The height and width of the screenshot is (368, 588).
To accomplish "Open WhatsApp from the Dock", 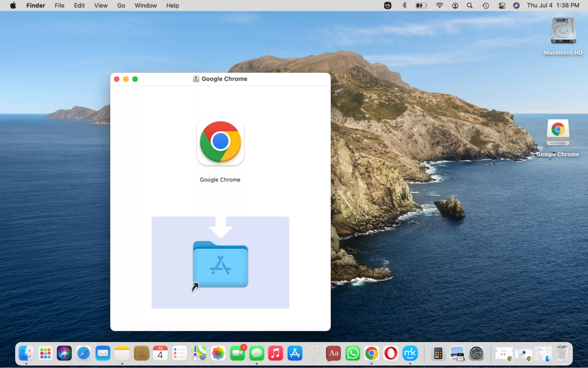I will pos(352,353).
